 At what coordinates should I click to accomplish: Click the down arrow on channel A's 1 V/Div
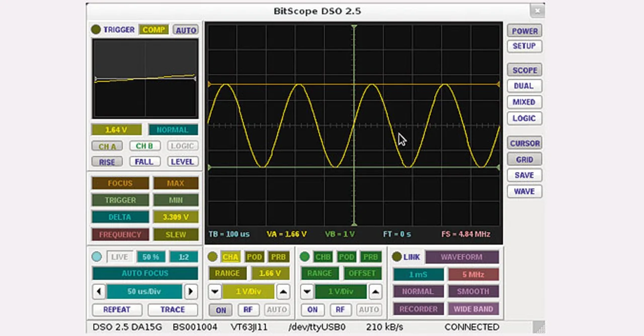[x=215, y=291]
